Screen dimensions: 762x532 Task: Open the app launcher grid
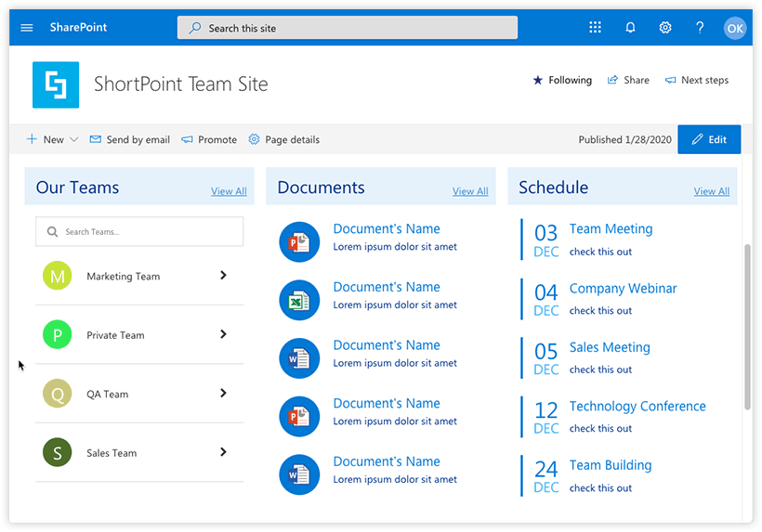(x=595, y=27)
